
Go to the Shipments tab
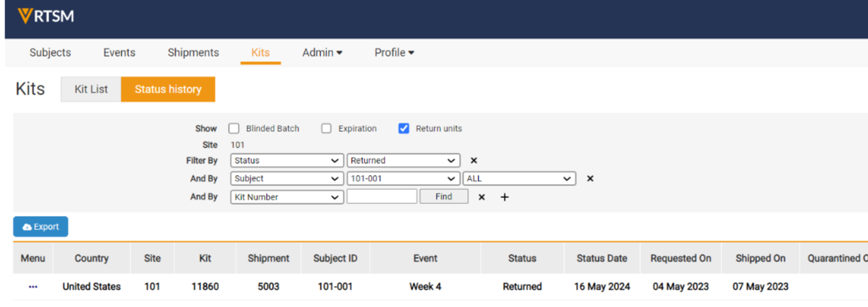pyautogui.click(x=193, y=52)
